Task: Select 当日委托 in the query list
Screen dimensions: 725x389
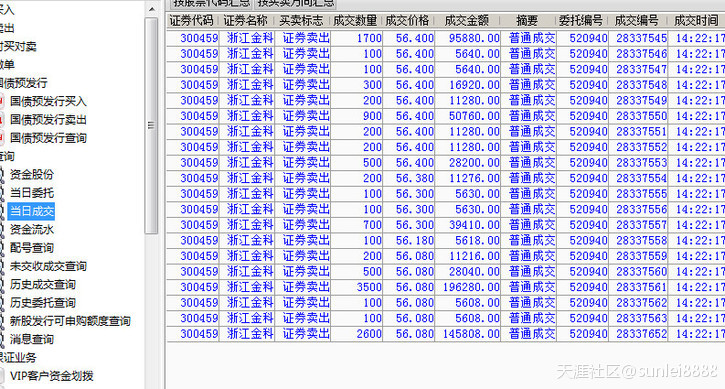Action: point(32,193)
